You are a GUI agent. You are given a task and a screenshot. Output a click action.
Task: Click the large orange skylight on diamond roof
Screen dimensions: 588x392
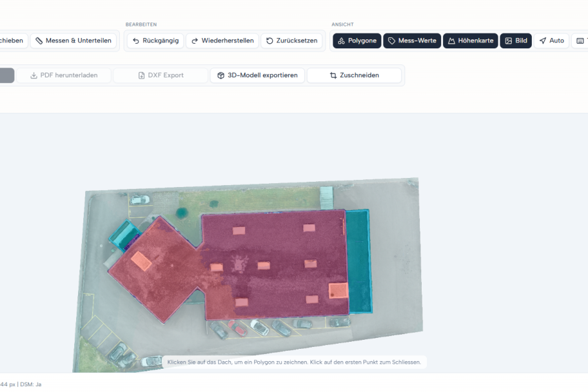pyautogui.click(x=141, y=261)
